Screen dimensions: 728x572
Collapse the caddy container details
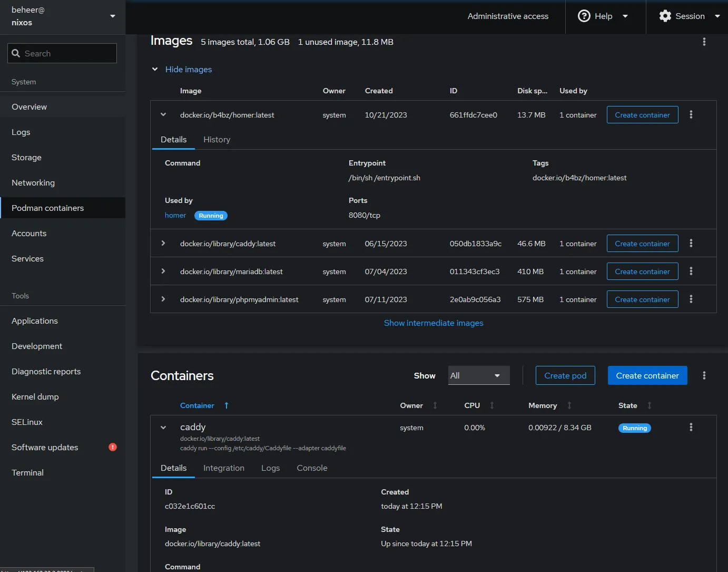click(163, 428)
